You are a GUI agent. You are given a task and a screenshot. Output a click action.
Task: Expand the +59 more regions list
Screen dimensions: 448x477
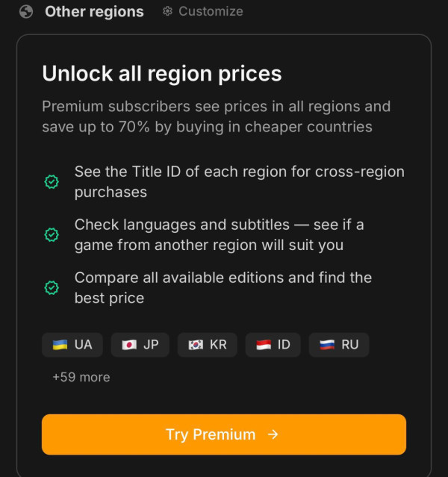coord(81,377)
